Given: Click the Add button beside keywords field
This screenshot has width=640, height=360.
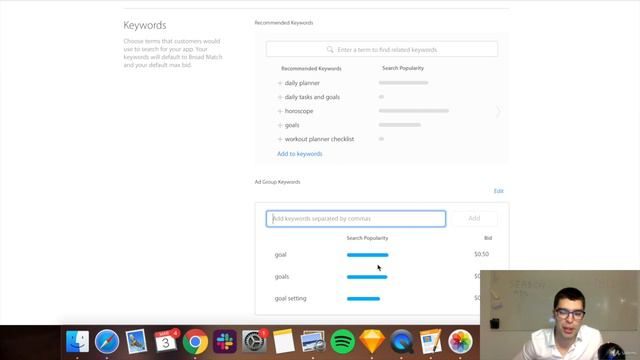Looking at the screenshot, I should pyautogui.click(x=474, y=218).
